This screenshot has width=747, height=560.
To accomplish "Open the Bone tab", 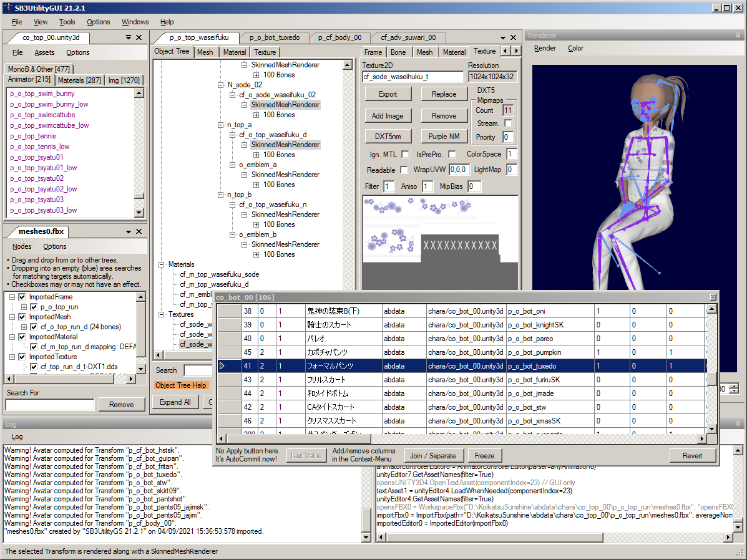I will (398, 52).
